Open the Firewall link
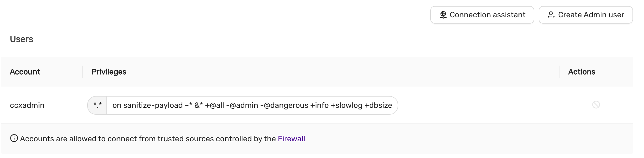The image size is (644, 158). tap(291, 139)
